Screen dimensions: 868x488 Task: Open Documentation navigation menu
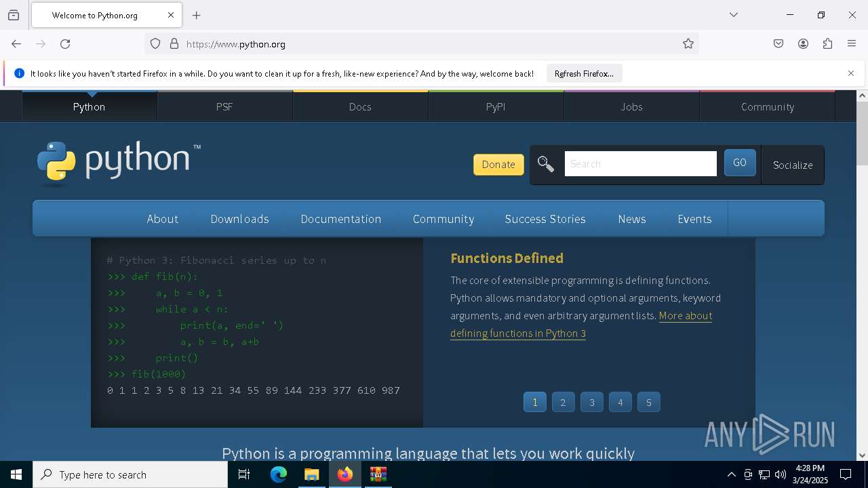pos(341,219)
